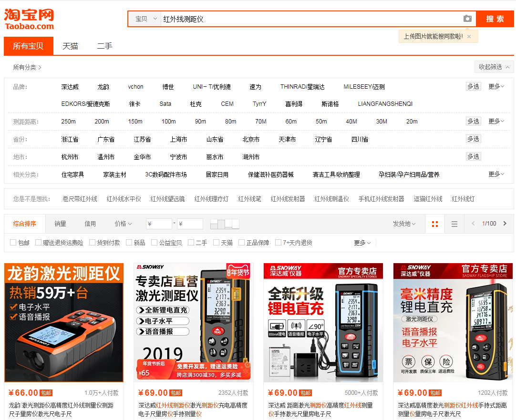The image size is (516, 420).
Task: Filter distance 250m
Action: (69, 122)
